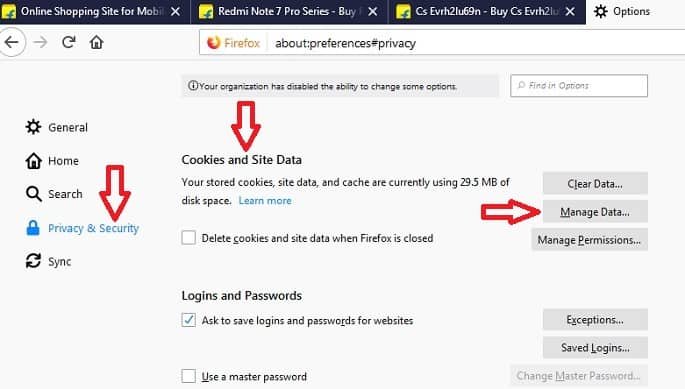Go back with the browser back arrow
Image resolution: width=685 pixels, height=389 pixels.
[12, 42]
